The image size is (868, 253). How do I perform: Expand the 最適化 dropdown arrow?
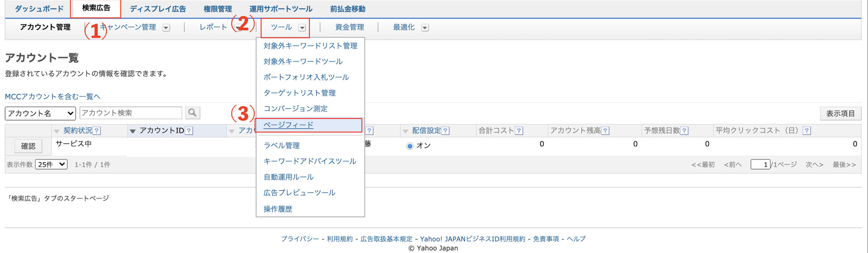tap(425, 28)
